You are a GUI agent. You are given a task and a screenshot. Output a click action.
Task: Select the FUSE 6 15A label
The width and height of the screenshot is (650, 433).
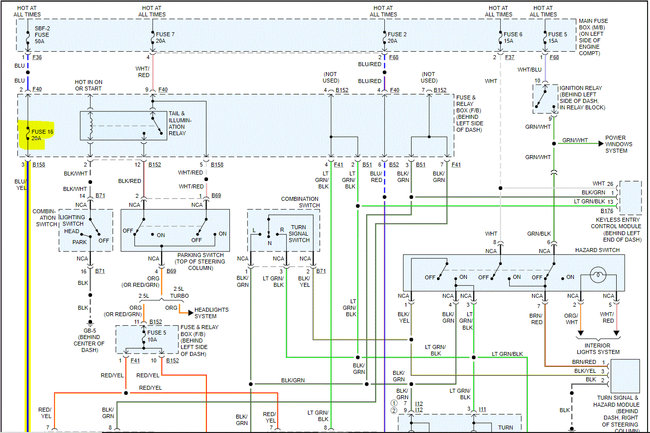(513, 37)
